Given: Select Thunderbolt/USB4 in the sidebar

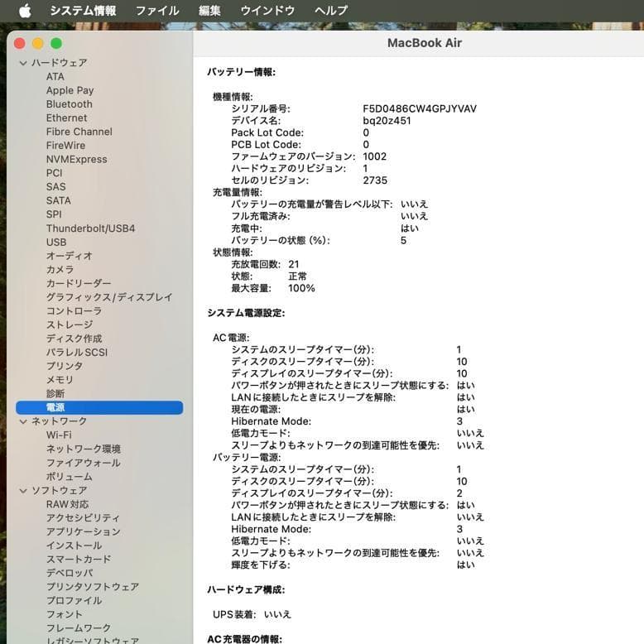Looking at the screenshot, I should coord(90,228).
